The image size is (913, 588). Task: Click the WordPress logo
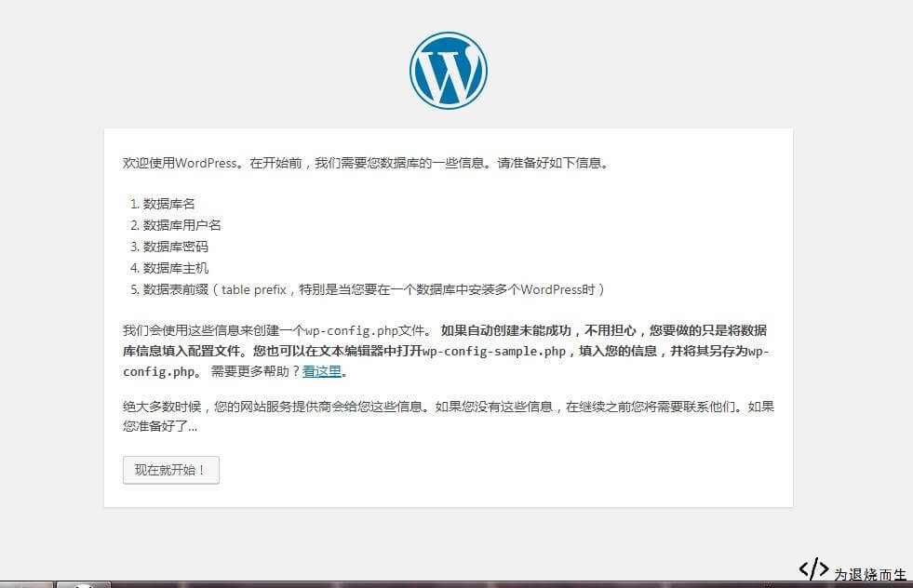[449, 71]
